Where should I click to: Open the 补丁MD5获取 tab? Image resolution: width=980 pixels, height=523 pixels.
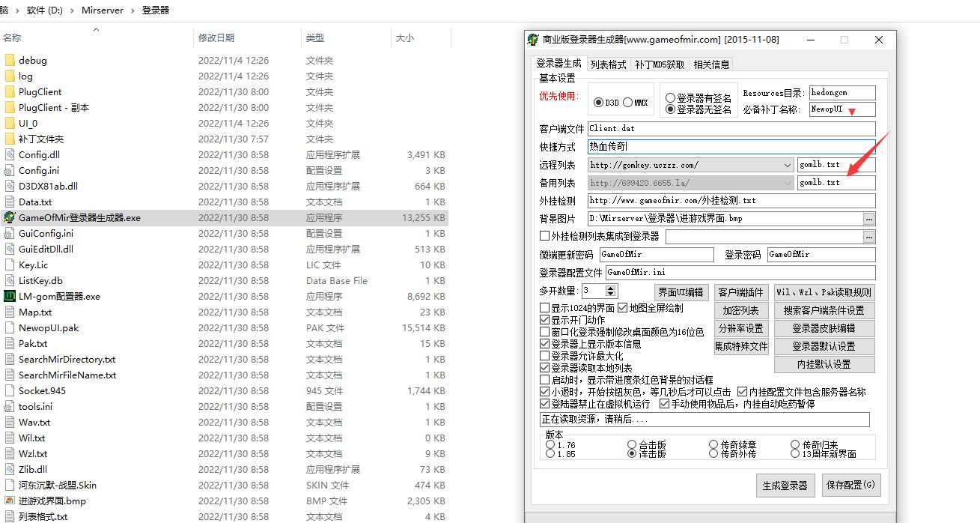[660, 64]
